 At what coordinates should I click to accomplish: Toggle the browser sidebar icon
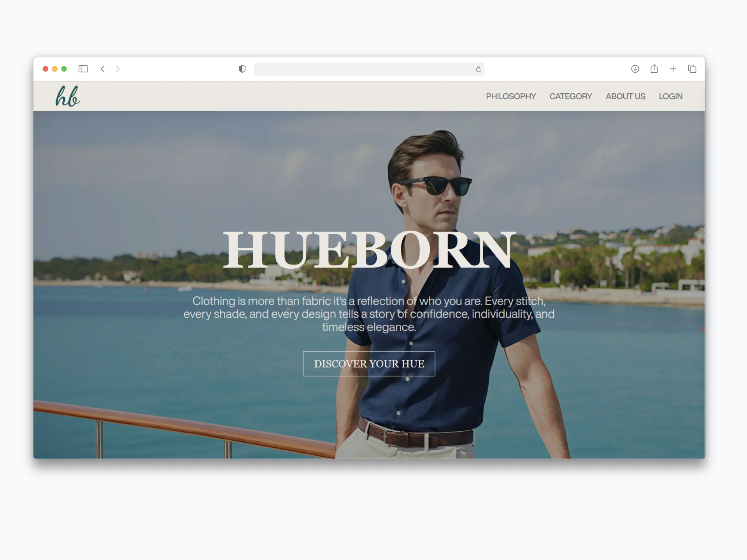83,69
